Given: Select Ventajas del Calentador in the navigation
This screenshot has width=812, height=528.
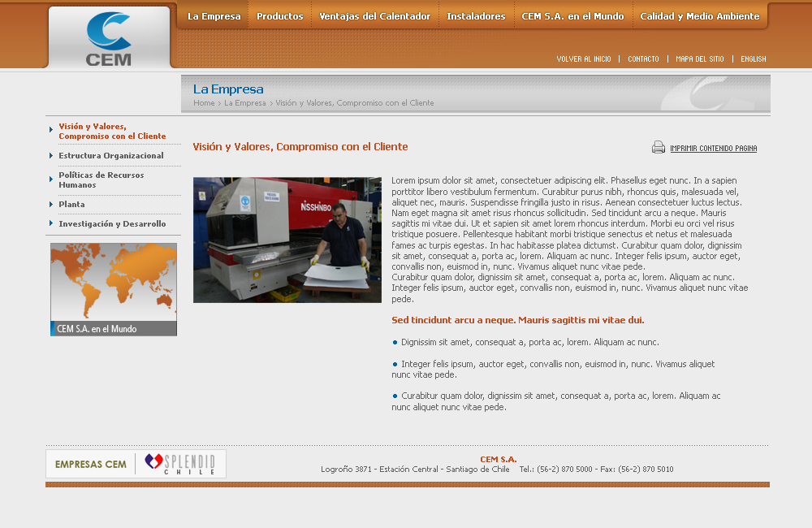Looking at the screenshot, I should [x=374, y=16].
